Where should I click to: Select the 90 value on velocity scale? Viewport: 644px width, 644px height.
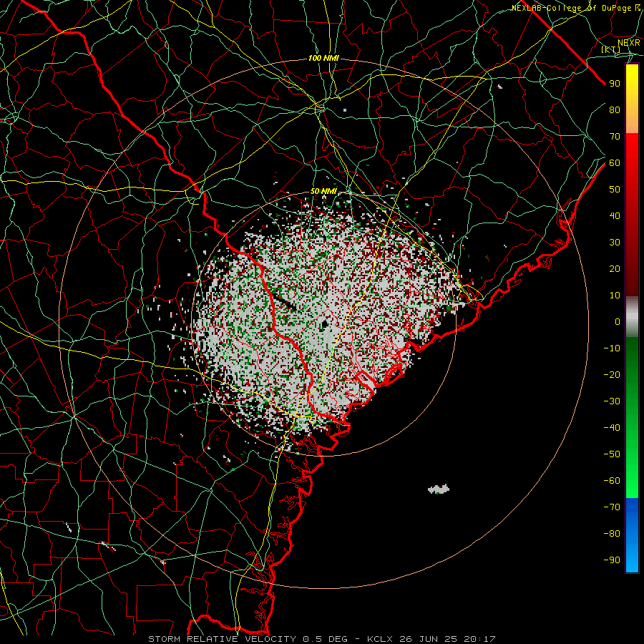point(615,84)
